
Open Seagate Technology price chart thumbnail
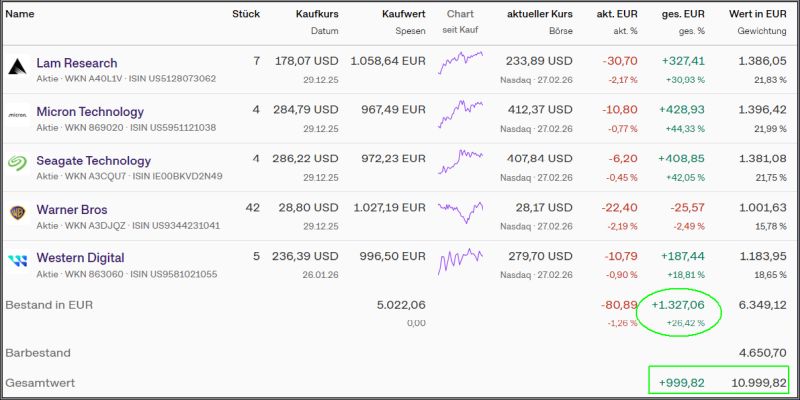pyautogui.click(x=460, y=161)
